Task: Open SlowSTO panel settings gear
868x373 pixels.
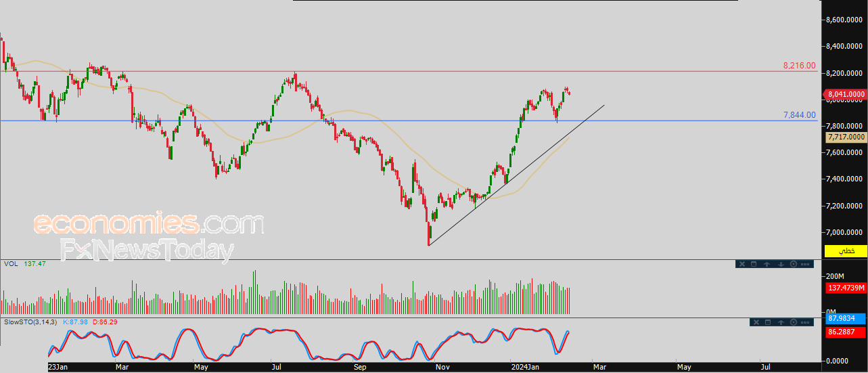Action: coord(794,322)
